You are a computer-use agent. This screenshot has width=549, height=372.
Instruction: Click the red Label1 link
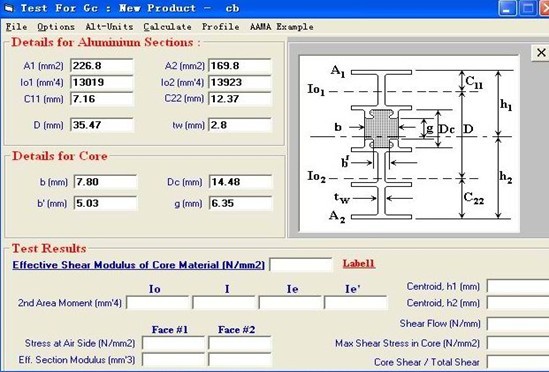359,264
